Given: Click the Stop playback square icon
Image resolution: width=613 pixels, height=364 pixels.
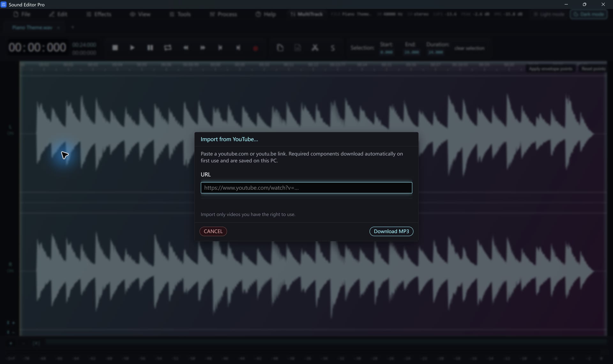Looking at the screenshot, I should [115, 48].
